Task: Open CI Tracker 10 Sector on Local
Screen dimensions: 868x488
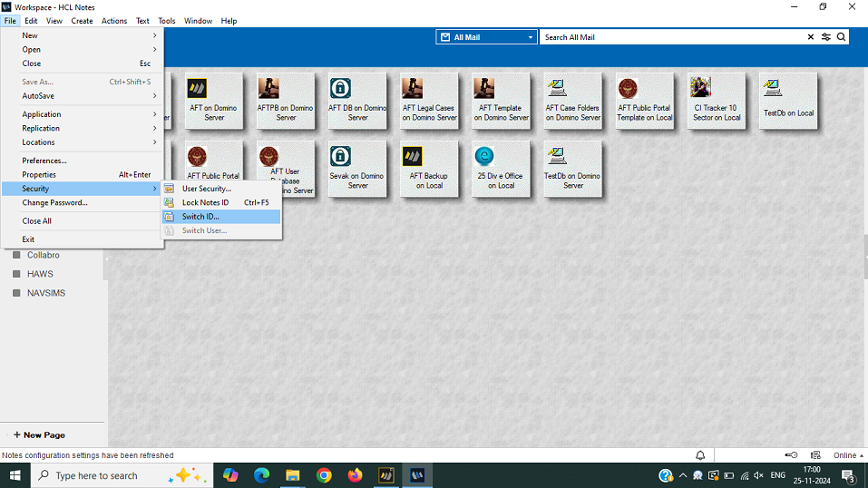Action: 717,102
